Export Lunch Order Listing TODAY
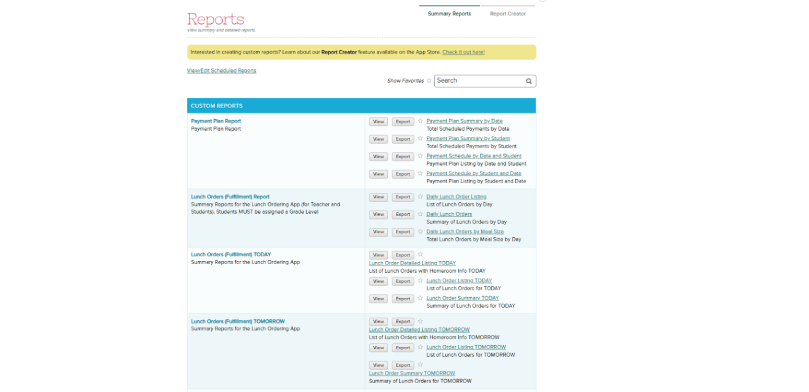Viewport: 809px width, 392px height. point(403,282)
